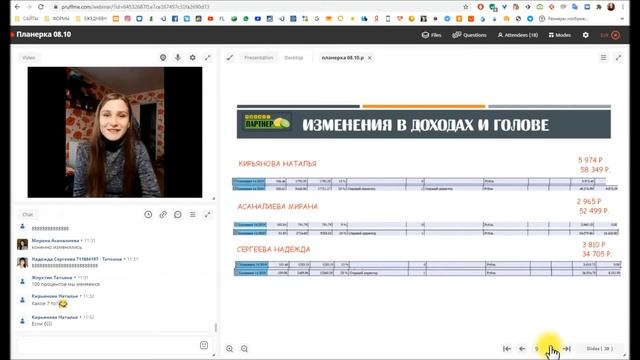Open the chat clock history icon
640x360 pixels.
point(148,214)
